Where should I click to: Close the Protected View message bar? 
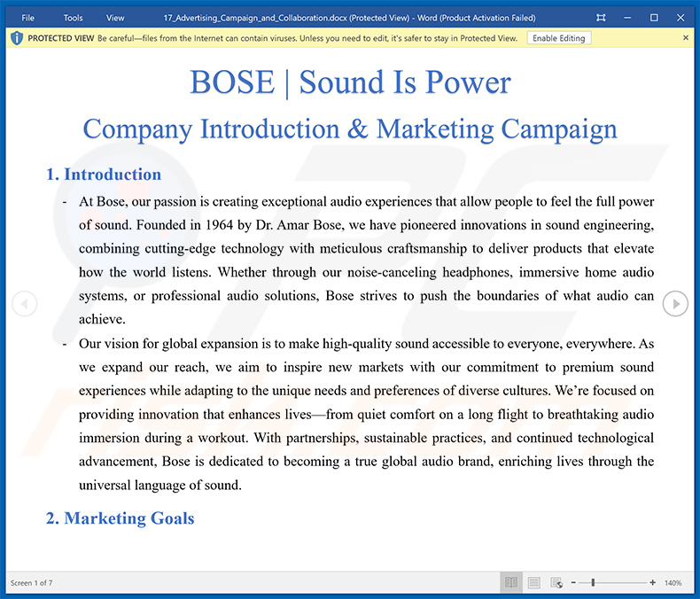click(x=686, y=38)
